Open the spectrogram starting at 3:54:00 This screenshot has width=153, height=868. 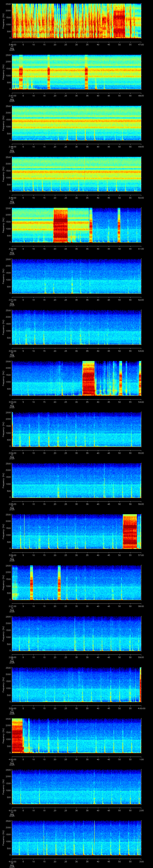(x=77, y=429)
